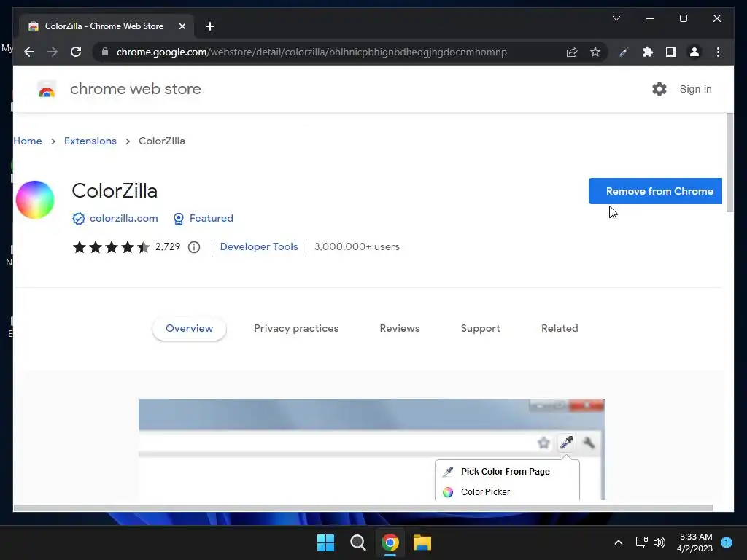Open the tab search chevron dropdown
This screenshot has width=747, height=560.
click(616, 18)
